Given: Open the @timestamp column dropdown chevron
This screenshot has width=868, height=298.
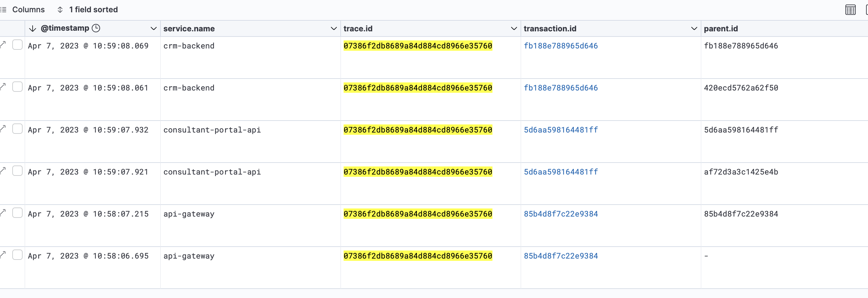Looking at the screenshot, I should [153, 29].
